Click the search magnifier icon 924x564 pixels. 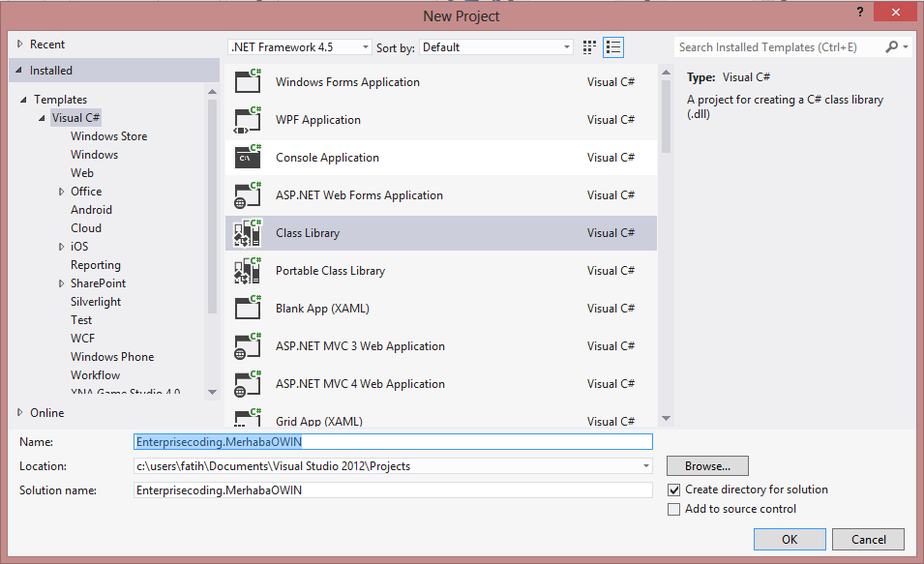(x=892, y=46)
